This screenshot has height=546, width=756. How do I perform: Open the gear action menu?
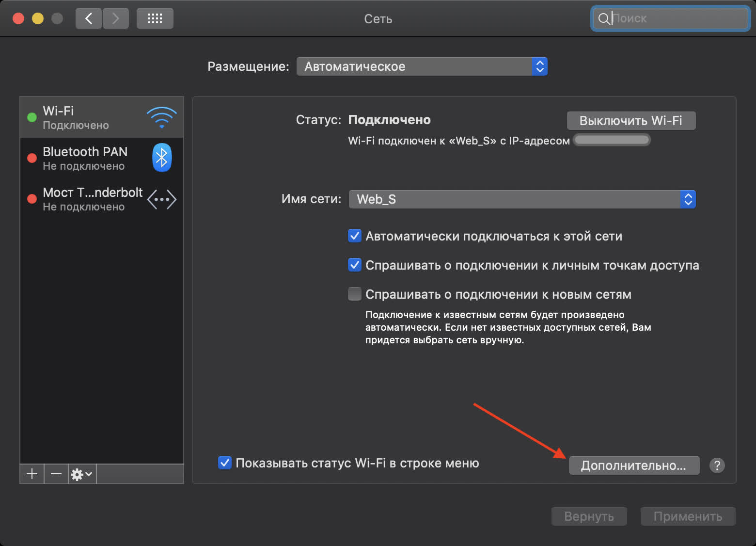point(81,474)
